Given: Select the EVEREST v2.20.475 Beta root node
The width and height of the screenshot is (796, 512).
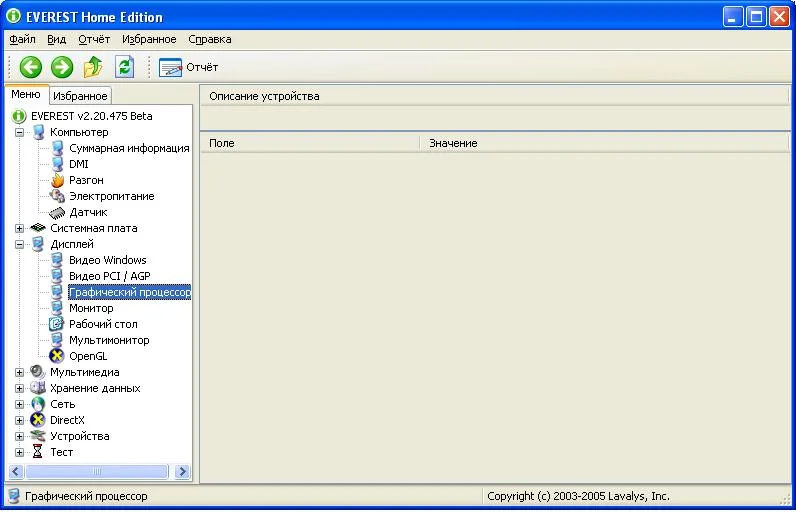Looking at the screenshot, I should click(x=91, y=116).
